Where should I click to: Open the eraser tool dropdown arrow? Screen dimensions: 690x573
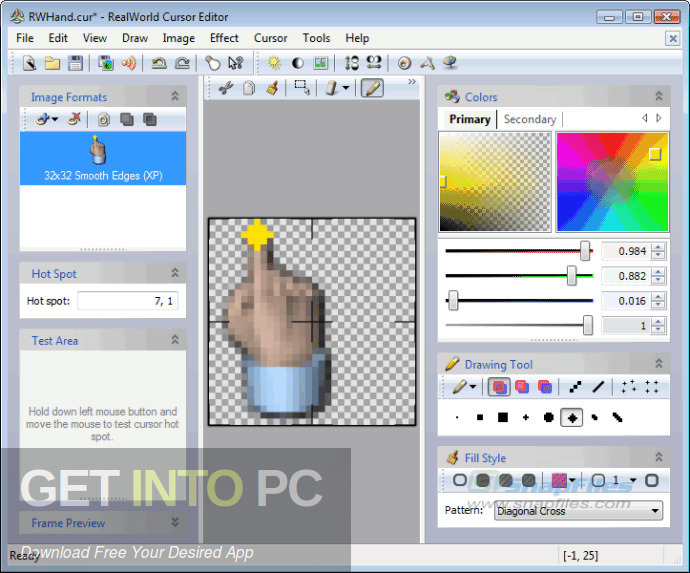346,88
